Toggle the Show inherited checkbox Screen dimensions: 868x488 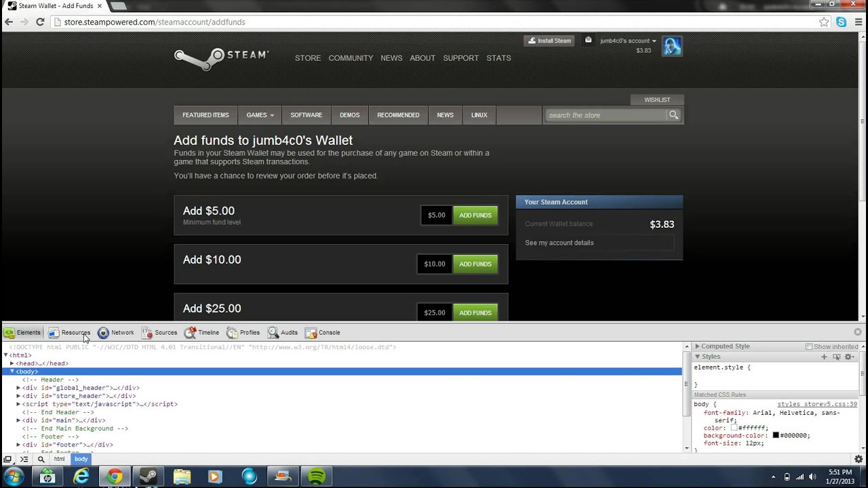click(809, 346)
